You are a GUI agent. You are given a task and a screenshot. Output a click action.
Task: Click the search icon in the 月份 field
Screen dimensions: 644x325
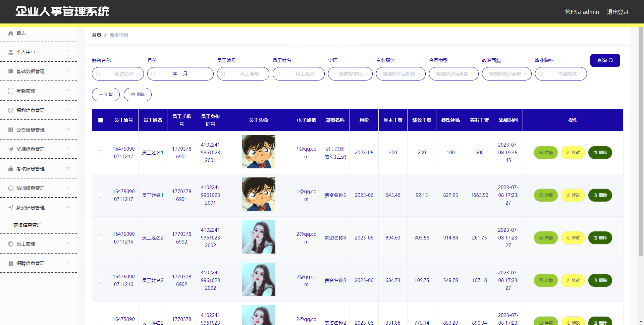pos(153,74)
